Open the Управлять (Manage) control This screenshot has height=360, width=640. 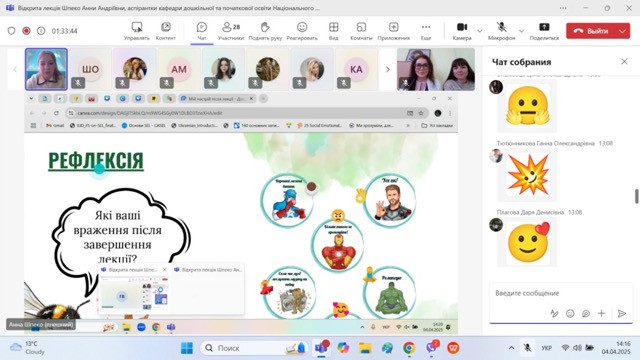pos(136,31)
